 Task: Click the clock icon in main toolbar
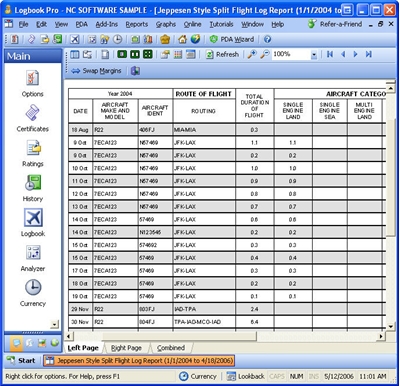(x=117, y=39)
